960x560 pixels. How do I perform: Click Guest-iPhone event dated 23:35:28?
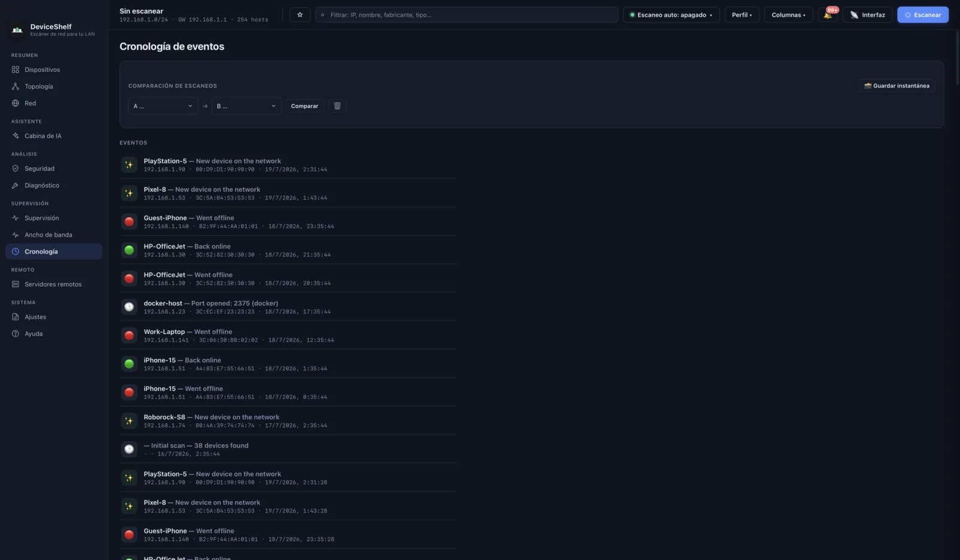(288, 535)
